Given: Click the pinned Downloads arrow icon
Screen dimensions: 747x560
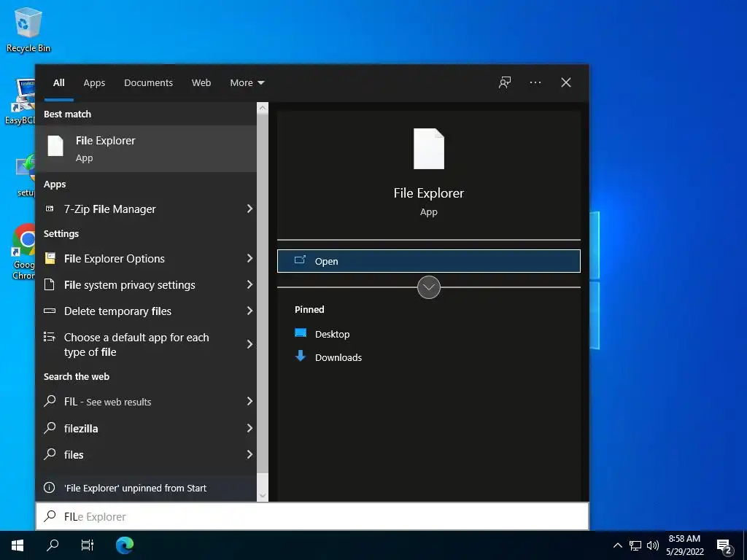Looking at the screenshot, I should (x=301, y=356).
